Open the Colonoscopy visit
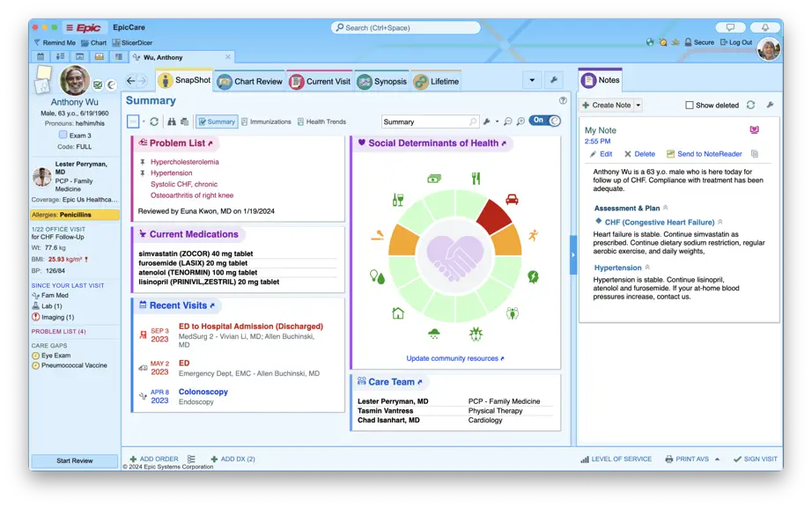Image resolution: width=812 pixels, height=507 pixels. 203,392
